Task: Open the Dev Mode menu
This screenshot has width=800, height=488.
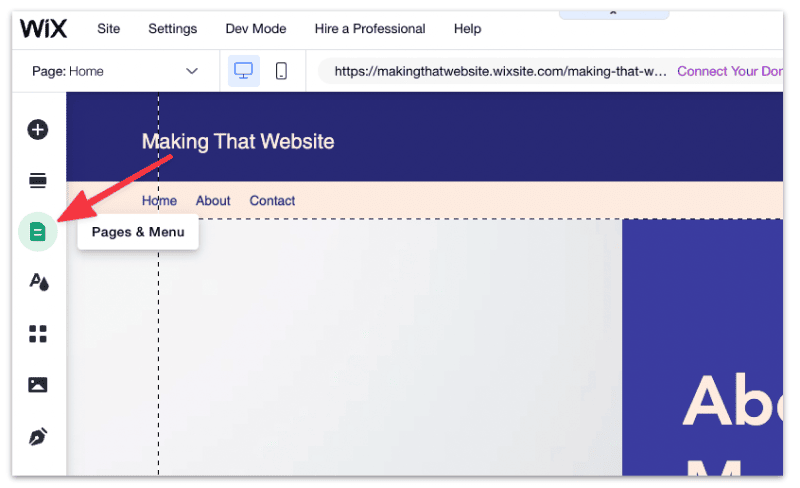Action: 256,29
